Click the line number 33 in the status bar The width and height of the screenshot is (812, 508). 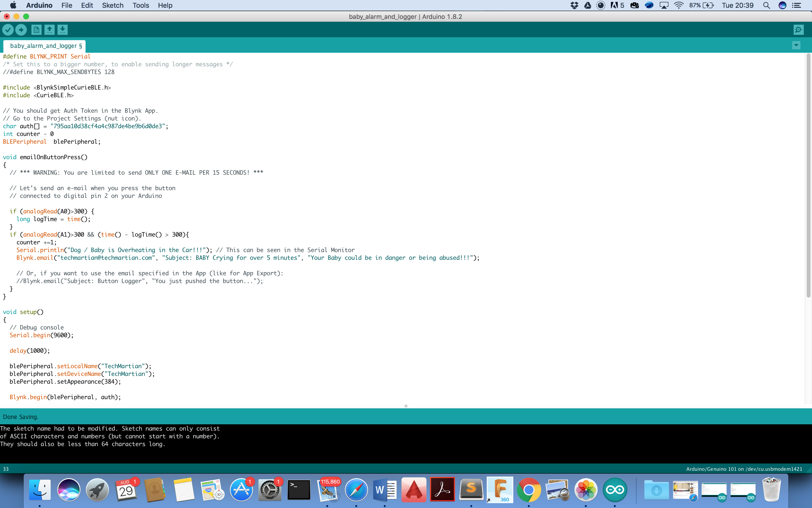(x=6, y=469)
